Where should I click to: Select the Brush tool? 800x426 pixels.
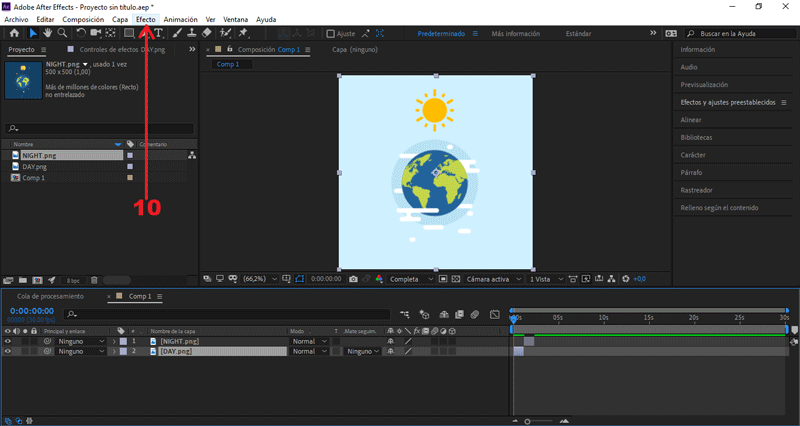coord(177,33)
